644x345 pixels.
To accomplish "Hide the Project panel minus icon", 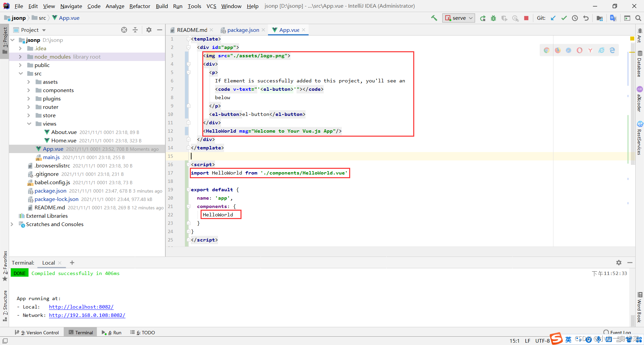I will point(160,30).
